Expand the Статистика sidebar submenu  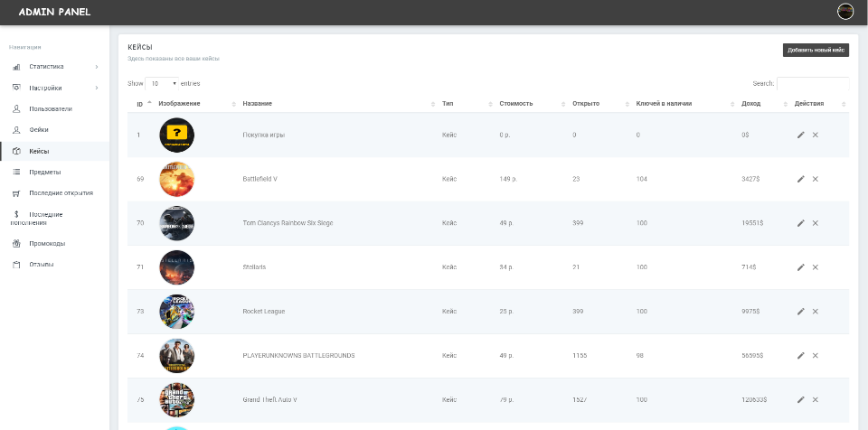point(96,66)
